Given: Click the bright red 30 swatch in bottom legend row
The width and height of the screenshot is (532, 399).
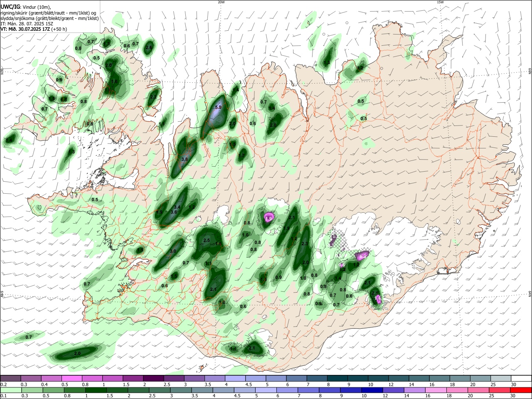Looking at the screenshot, I should click(521, 390).
